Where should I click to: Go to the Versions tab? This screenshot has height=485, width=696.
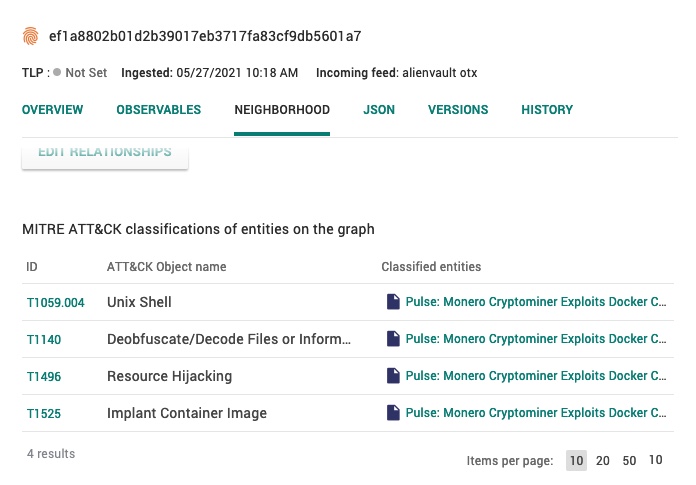pyautogui.click(x=458, y=110)
